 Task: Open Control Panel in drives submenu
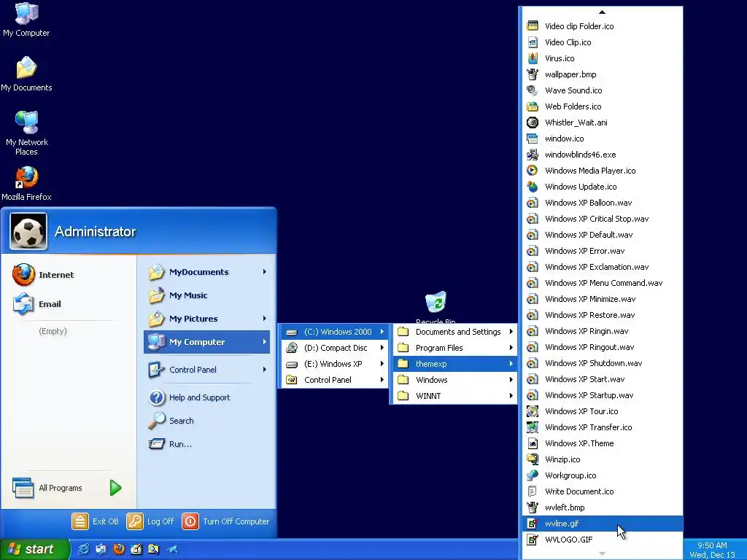335,380
